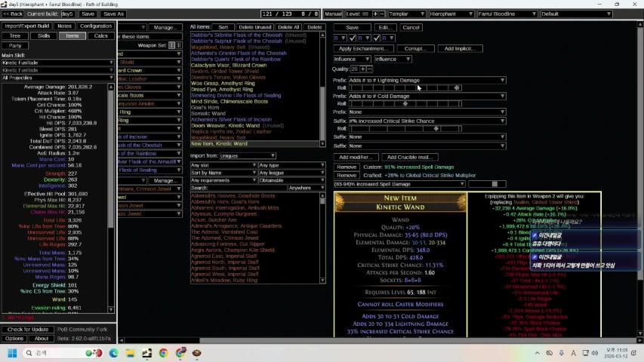Switch to the Skills tab
Viewport: 644px width, 362px height.
click(x=45, y=35)
